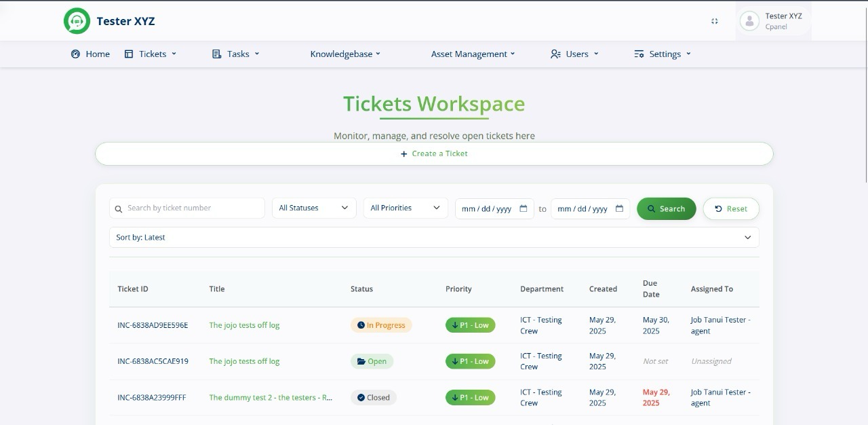The height and width of the screenshot is (425, 868).
Task: Click ticket ID INC-6838AD9EE596E
Action: click(153, 325)
